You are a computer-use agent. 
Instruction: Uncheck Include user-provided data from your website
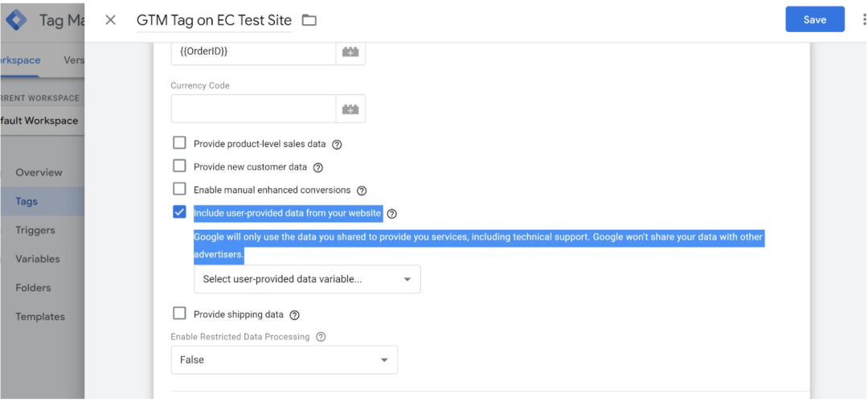(179, 212)
